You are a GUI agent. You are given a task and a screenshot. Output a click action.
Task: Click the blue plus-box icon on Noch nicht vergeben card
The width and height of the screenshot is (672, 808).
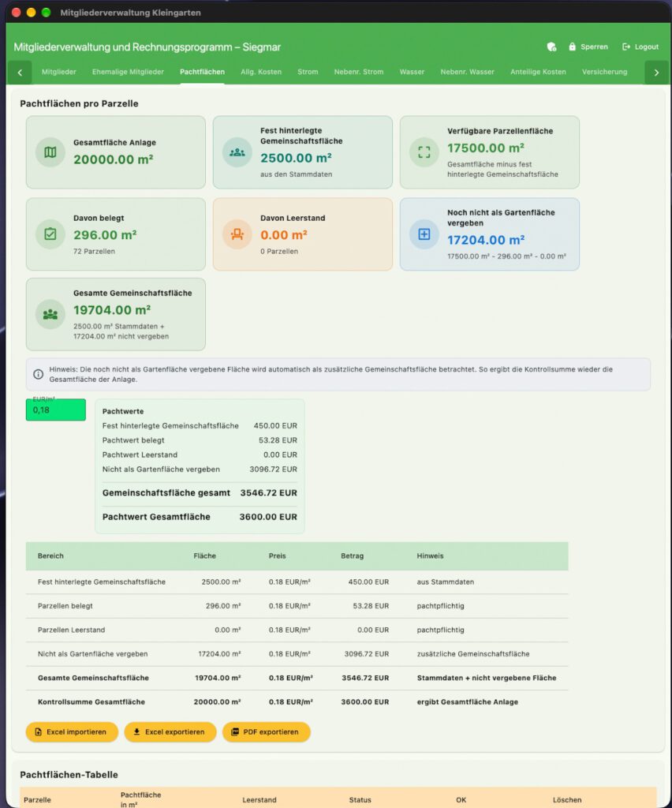click(x=424, y=234)
